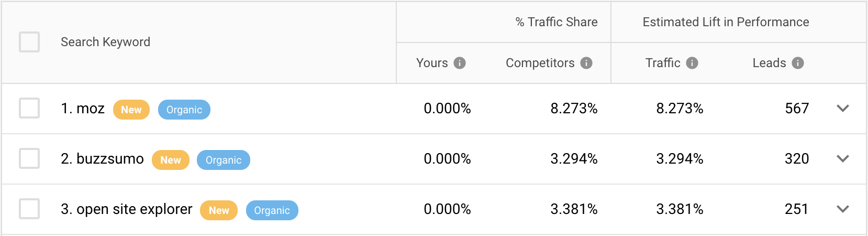The image size is (868, 236).
Task: Check the box for buzzsumo keyword
Action: [x=29, y=158]
